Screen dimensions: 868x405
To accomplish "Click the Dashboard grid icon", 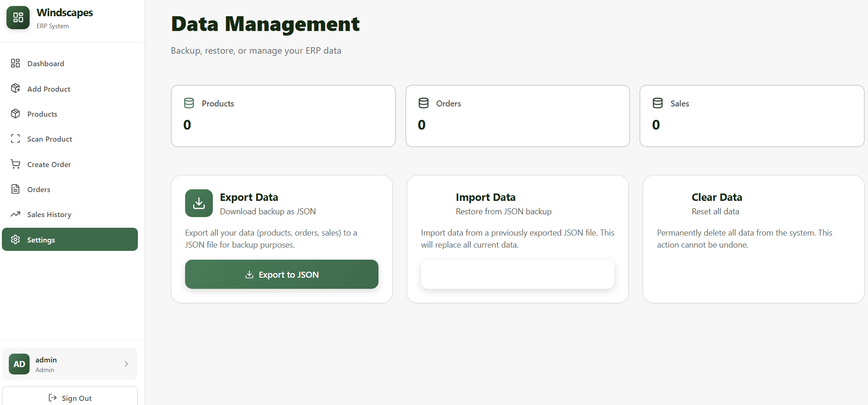I will click(15, 63).
